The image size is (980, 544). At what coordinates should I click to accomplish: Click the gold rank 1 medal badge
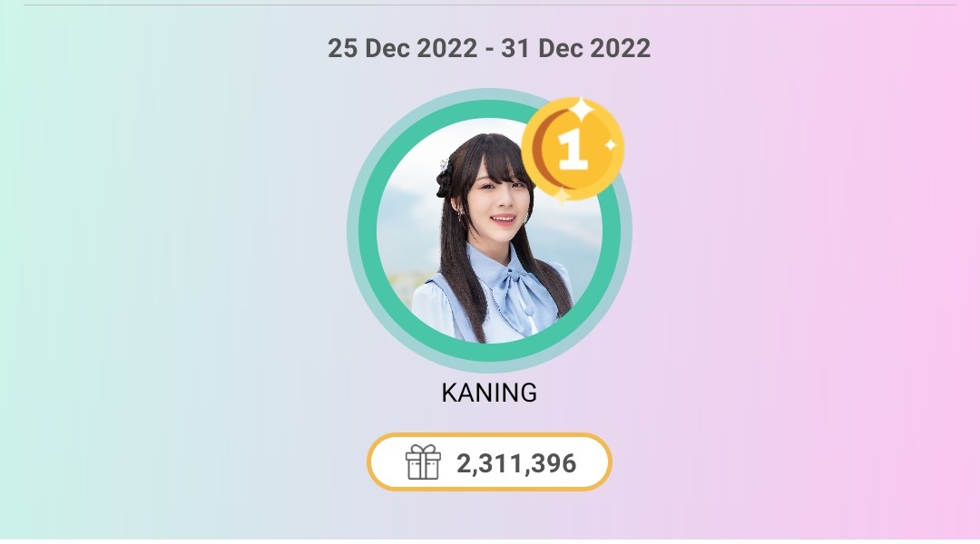tap(573, 149)
